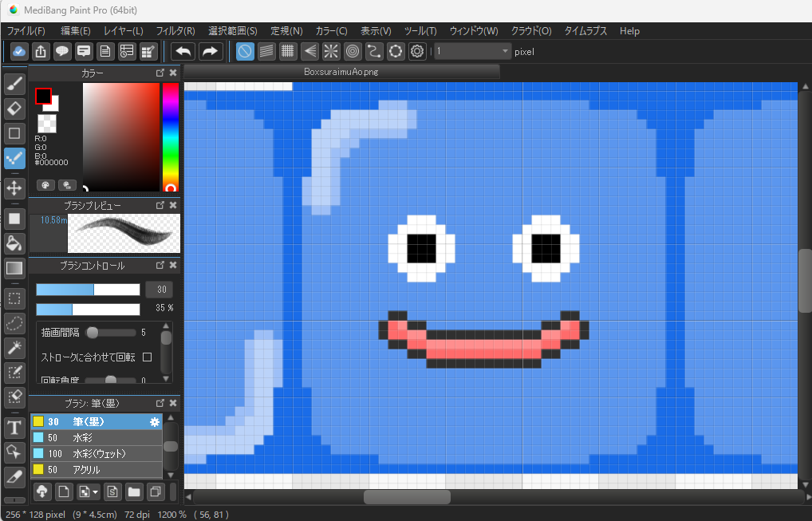Click the document page toolbar icon
The height and width of the screenshot is (521, 812).
pyautogui.click(x=105, y=51)
